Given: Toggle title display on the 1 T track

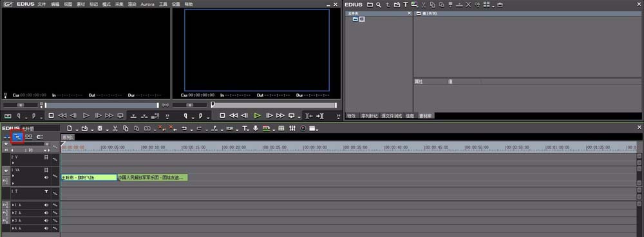Looking at the screenshot, I should coord(46,191).
